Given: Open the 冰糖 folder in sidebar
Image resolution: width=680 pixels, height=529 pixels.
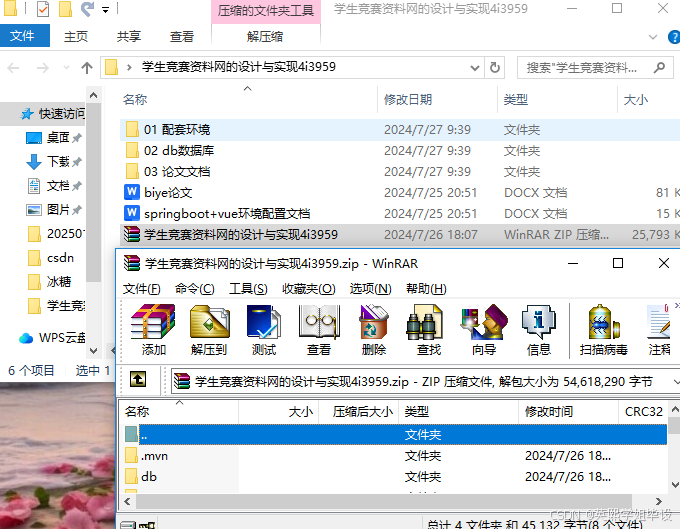Looking at the screenshot, I should tap(50, 281).
